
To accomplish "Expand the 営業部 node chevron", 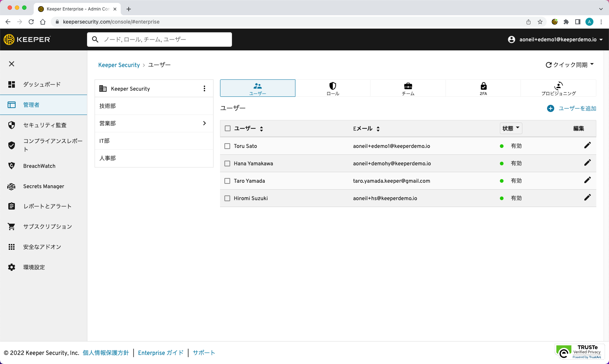I will coord(204,123).
